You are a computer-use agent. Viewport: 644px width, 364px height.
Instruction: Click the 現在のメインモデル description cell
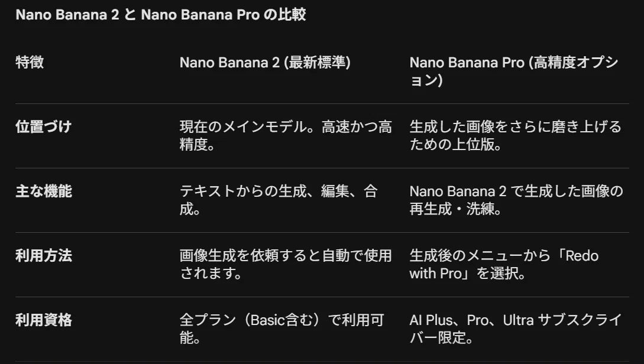286,135
